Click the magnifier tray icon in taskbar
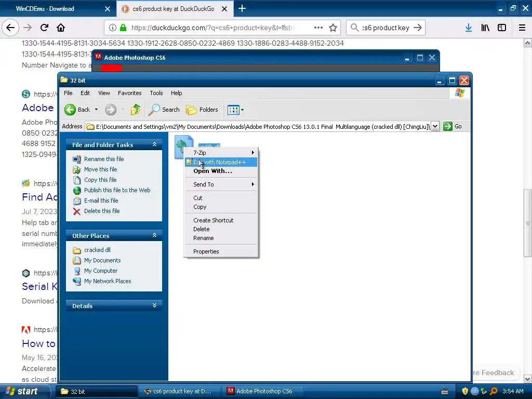 pos(494,391)
